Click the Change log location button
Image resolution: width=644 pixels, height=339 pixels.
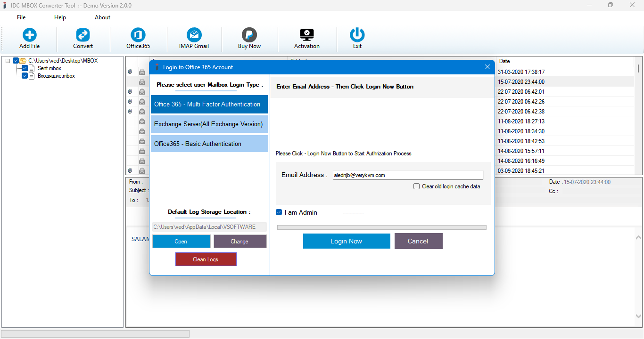pos(240,242)
